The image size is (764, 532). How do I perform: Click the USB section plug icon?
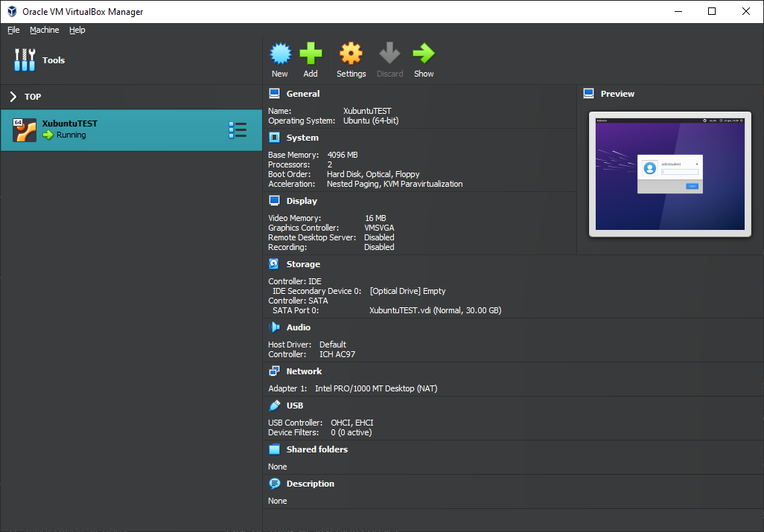[x=274, y=406]
